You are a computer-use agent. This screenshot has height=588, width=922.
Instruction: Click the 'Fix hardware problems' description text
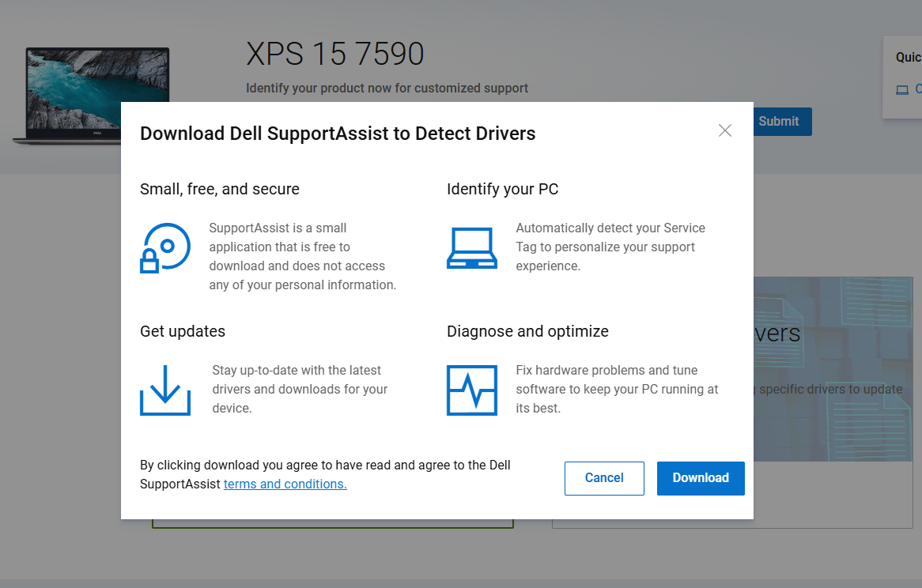coord(617,389)
